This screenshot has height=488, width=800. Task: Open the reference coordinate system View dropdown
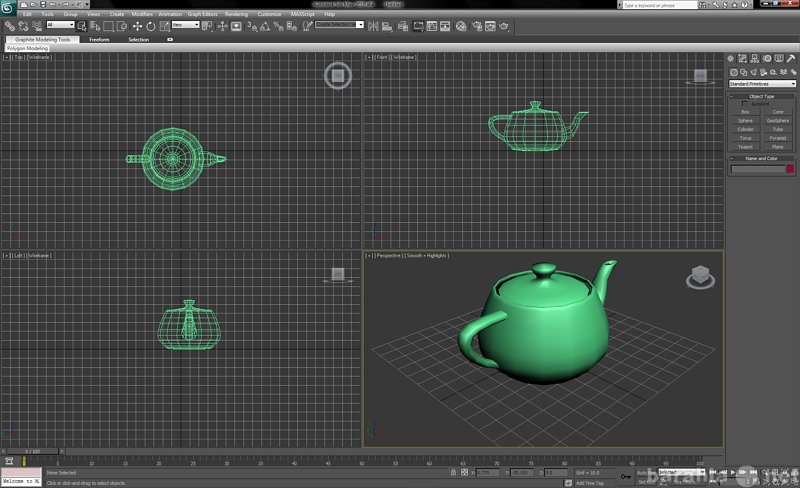pyautogui.click(x=185, y=25)
